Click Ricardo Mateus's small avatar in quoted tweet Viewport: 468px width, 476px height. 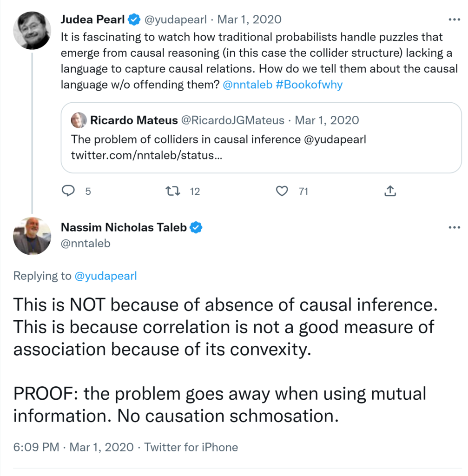click(x=79, y=120)
